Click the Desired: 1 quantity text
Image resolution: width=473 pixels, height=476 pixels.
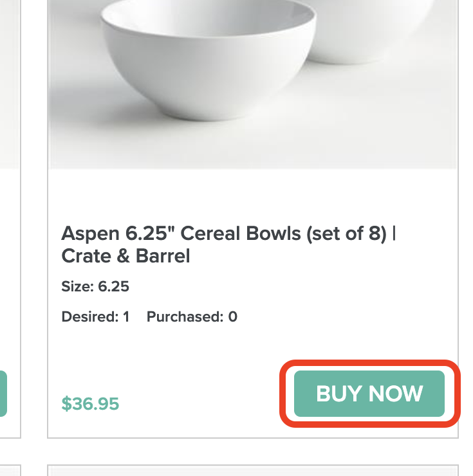(x=95, y=316)
